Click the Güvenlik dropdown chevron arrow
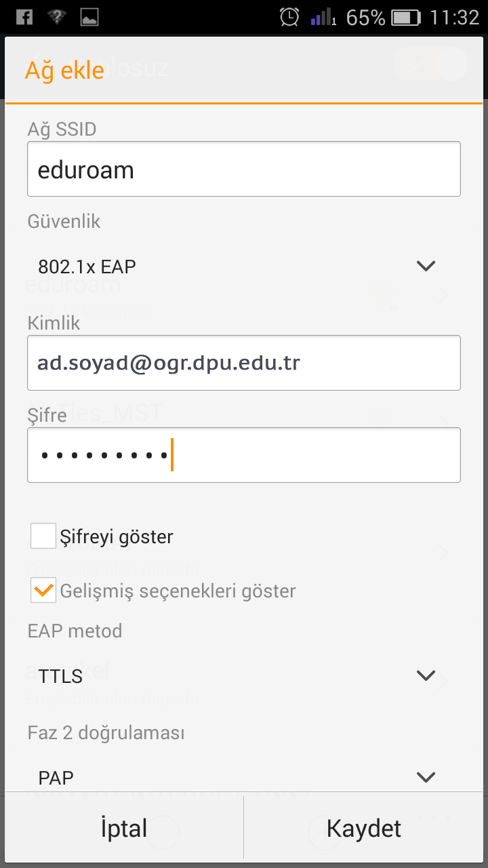The image size is (488, 868). tap(426, 266)
